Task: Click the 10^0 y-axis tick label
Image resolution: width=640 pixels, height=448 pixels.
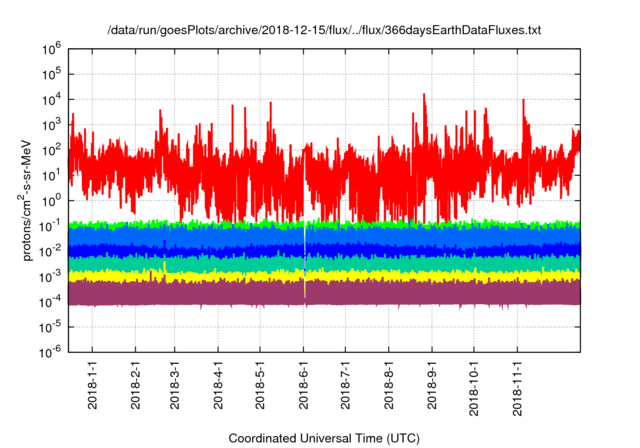Action: (x=51, y=201)
